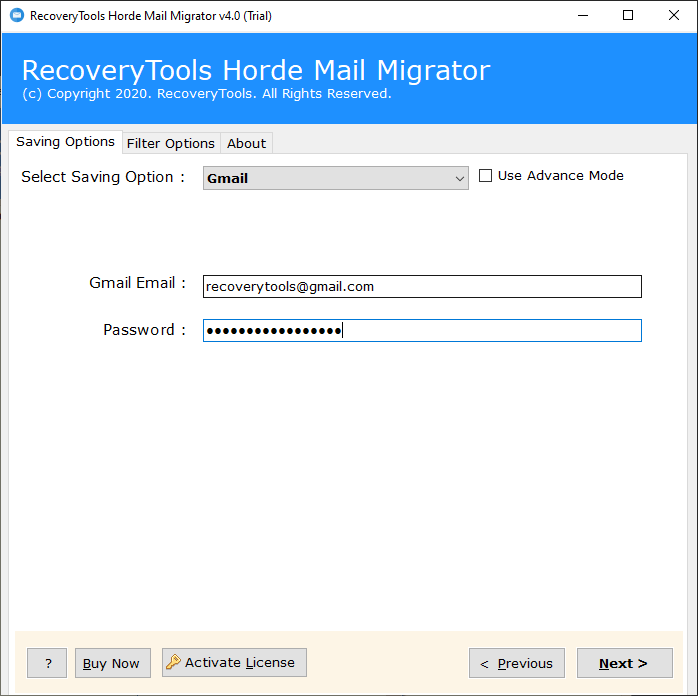Click the 'Select Saving Option :' label
This screenshot has height=696, width=698.
pos(103,177)
